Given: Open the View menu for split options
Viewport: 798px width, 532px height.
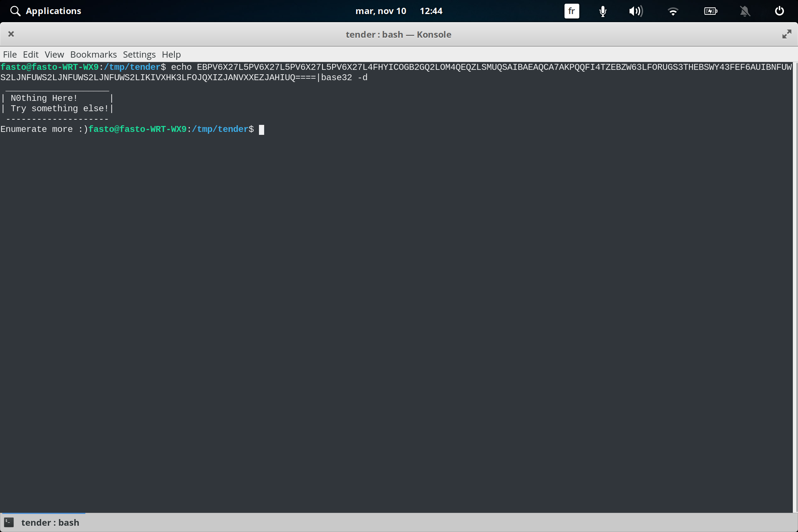Looking at the screenshot, I should tap(54, 54).
